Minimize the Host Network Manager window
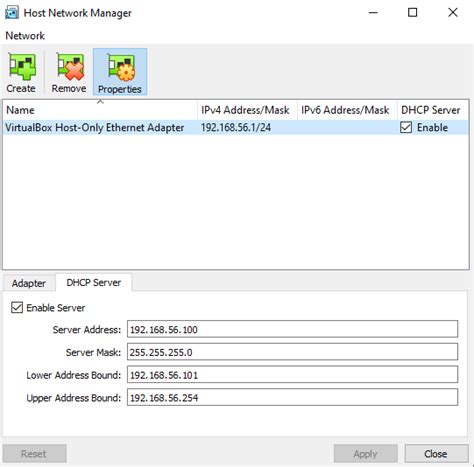 click(x=373, y=13)
